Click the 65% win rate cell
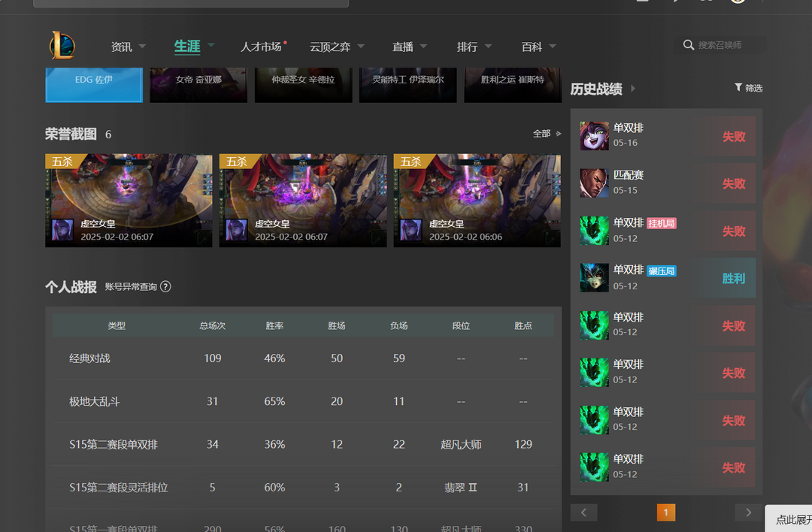 point(274,401)
